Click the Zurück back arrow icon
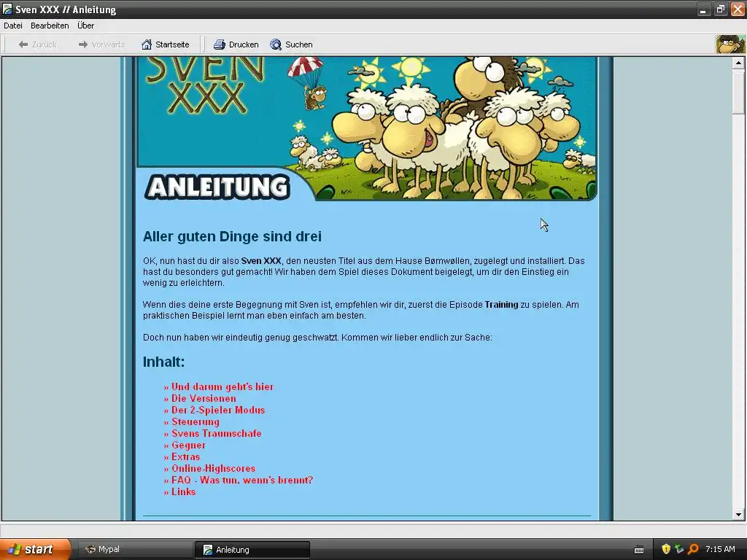The image size is (747, 560). point(23,44)
